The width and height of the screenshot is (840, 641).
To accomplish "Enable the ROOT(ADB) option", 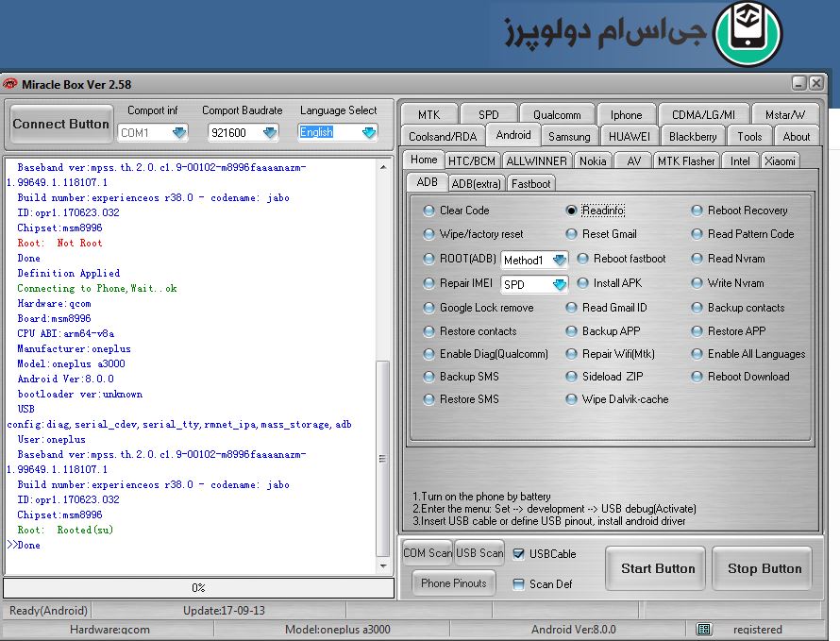I will (428, 259).
